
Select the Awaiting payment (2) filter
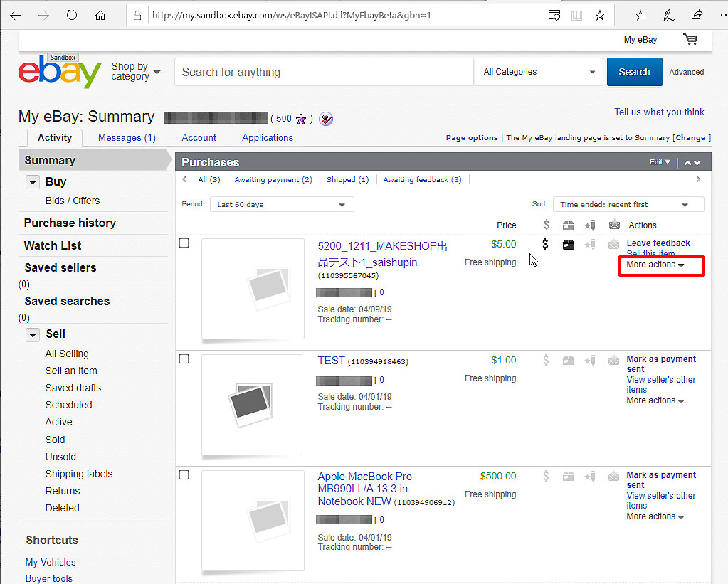pos(273,180)
